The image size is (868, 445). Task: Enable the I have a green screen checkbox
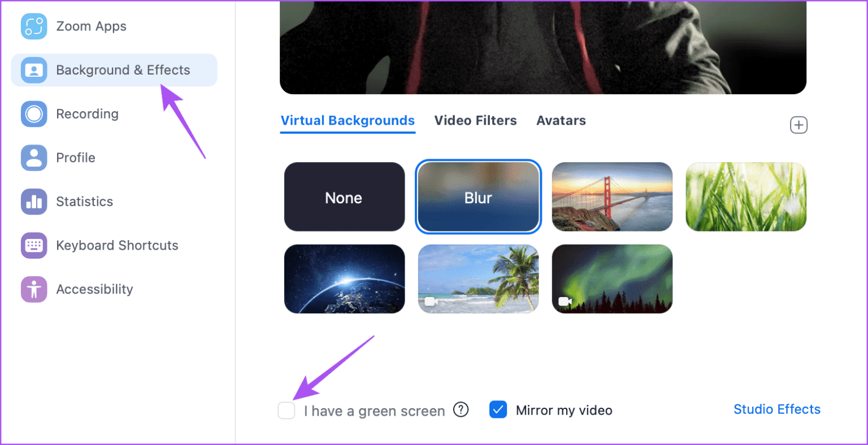(287, 411)
